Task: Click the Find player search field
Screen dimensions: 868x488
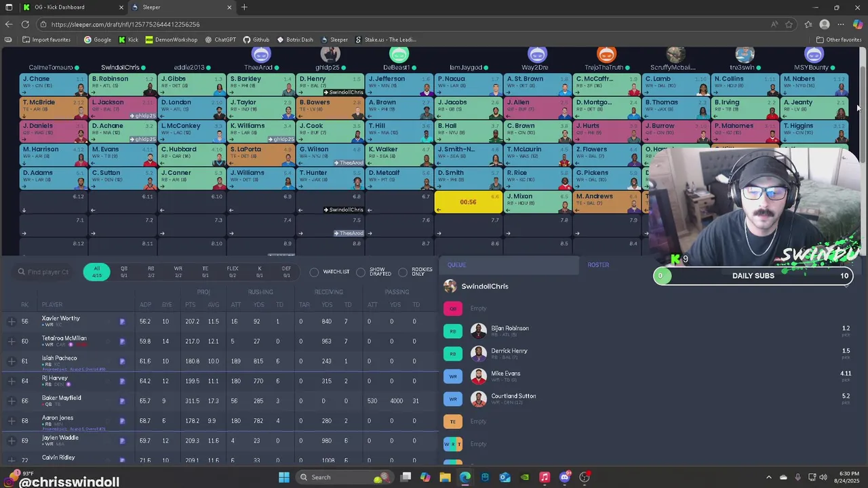Action: (43, 272)
